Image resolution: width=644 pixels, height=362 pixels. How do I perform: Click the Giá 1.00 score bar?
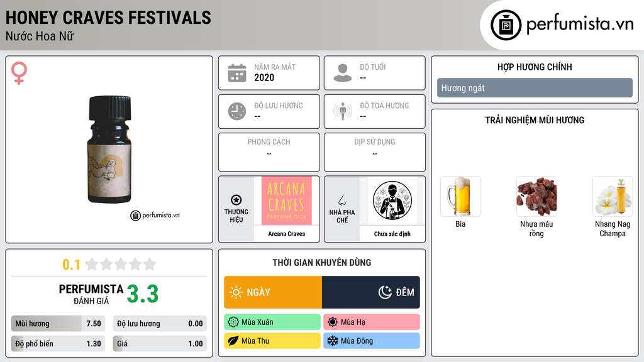pos(160,344)
